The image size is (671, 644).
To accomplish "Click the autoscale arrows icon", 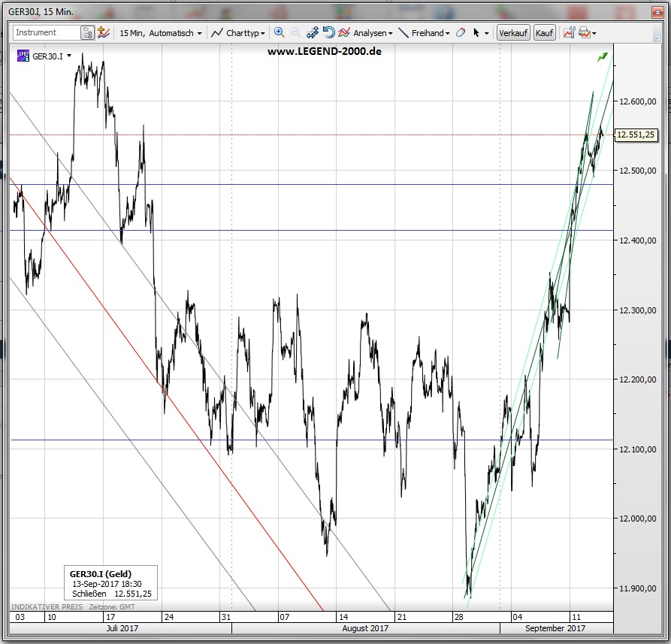I will (313, 33).
